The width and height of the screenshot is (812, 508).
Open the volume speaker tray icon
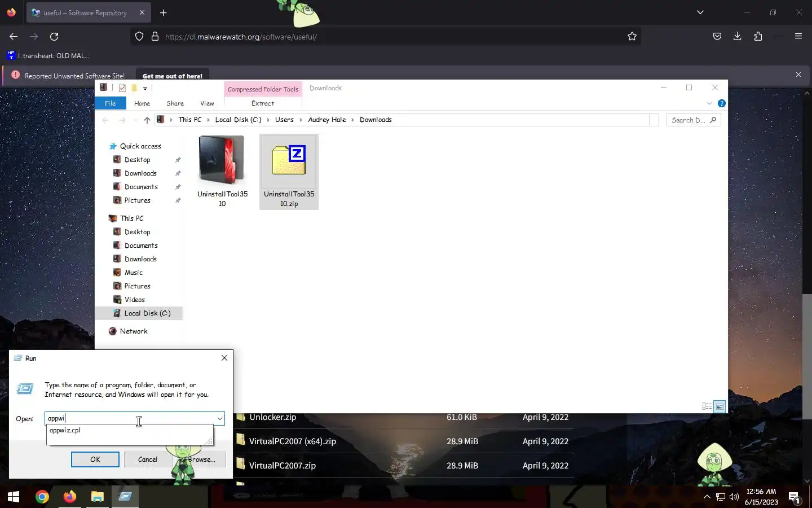(x=734, y=497)
